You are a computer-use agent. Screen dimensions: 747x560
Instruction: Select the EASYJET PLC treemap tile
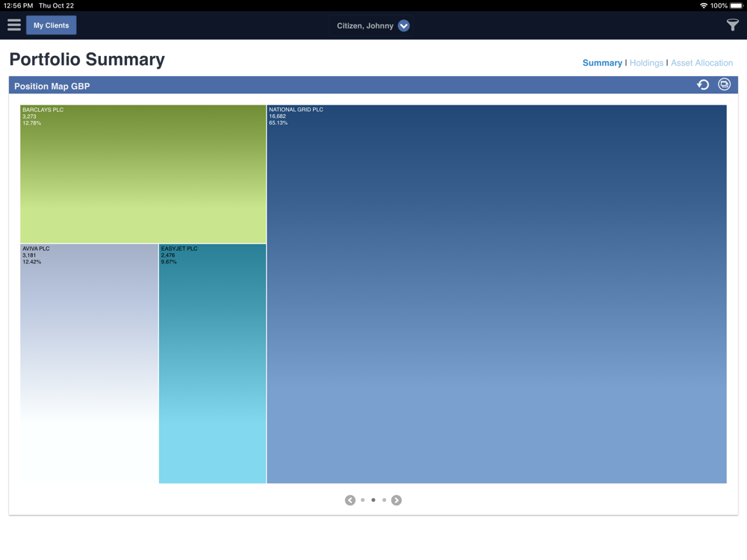[x=212, y=364]
